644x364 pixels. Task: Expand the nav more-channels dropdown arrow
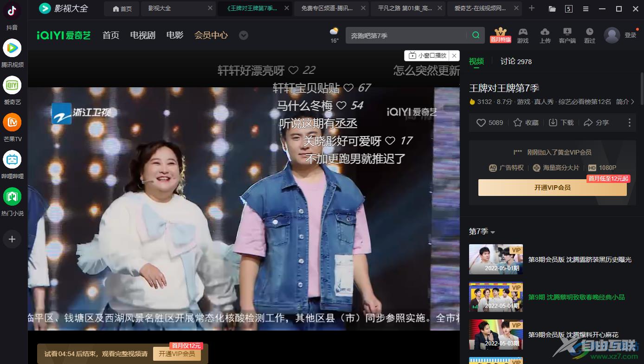(x=244, y=35)
